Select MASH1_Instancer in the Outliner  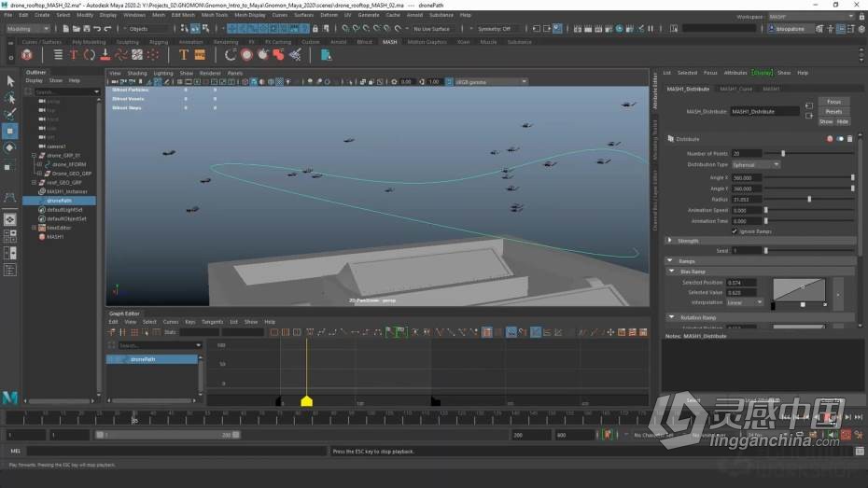[66, 191]
